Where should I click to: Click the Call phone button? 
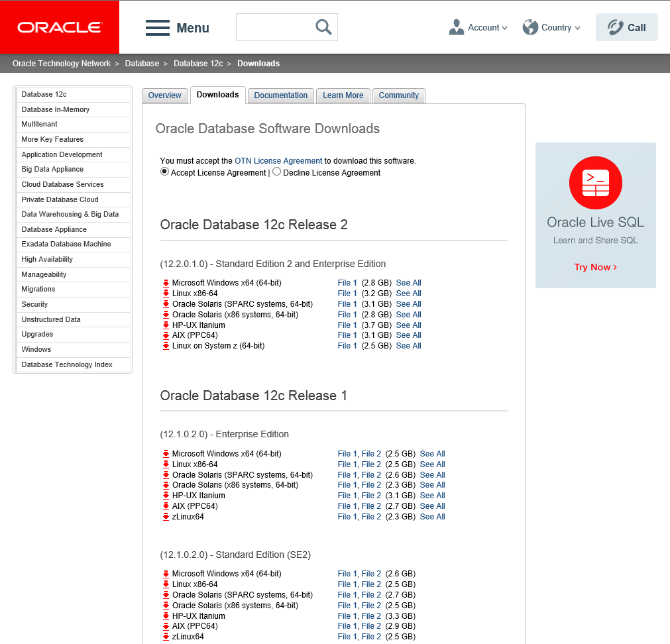click(x=626, y=27)
